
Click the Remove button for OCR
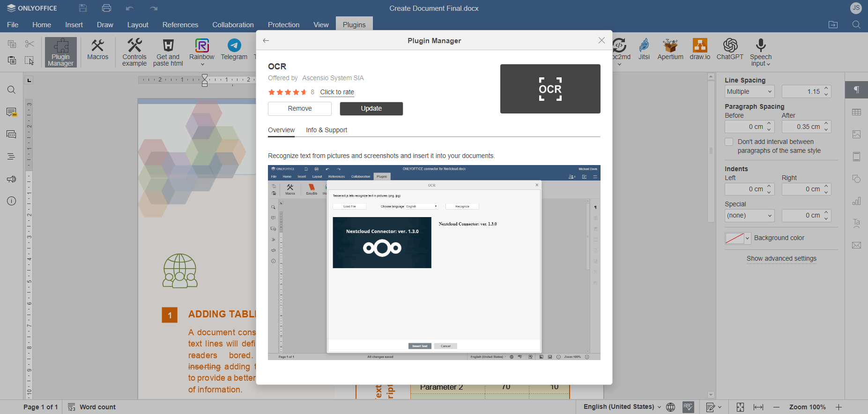pos(300,108)
